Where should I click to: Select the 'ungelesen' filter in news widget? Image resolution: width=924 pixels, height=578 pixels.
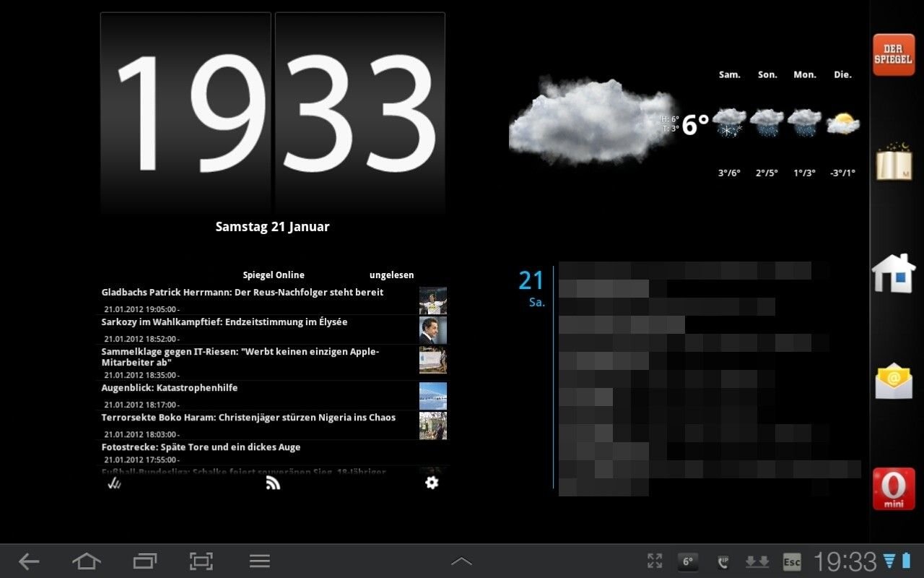pos(391,275)
